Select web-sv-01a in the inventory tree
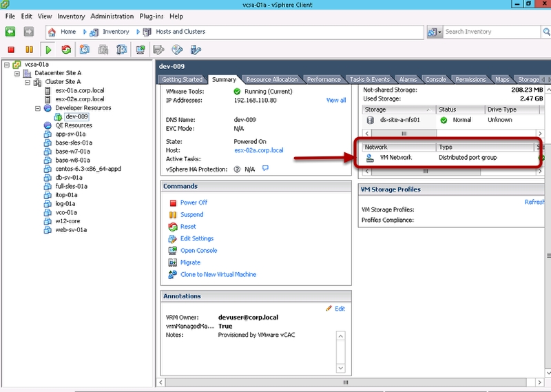Screen dimensions: 551x392 tap(71, 230)
